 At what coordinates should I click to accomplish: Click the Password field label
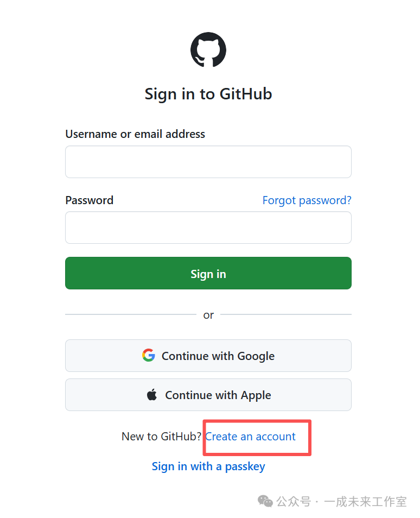pos(90,200)
